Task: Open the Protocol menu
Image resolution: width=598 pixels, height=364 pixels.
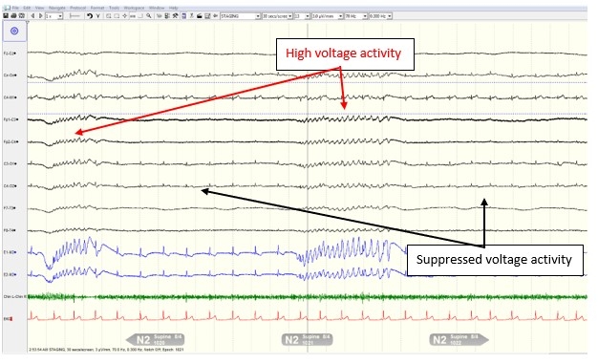Action: tap(78, 8)
